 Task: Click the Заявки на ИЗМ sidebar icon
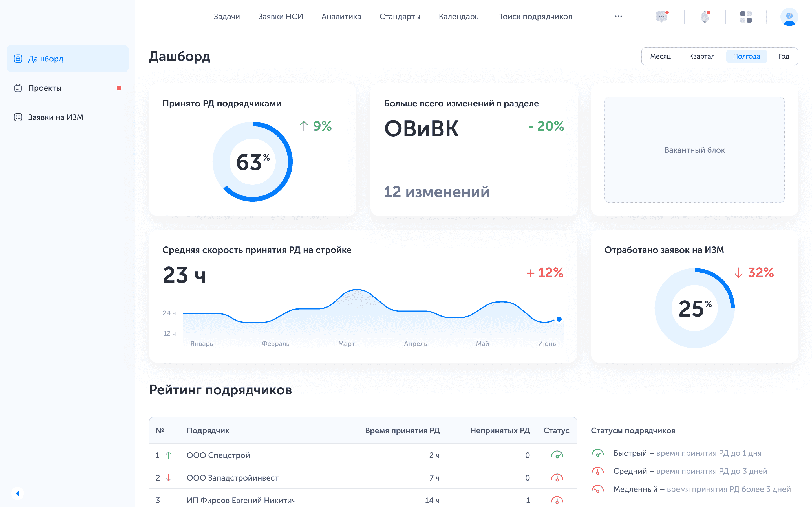(18, 117)
